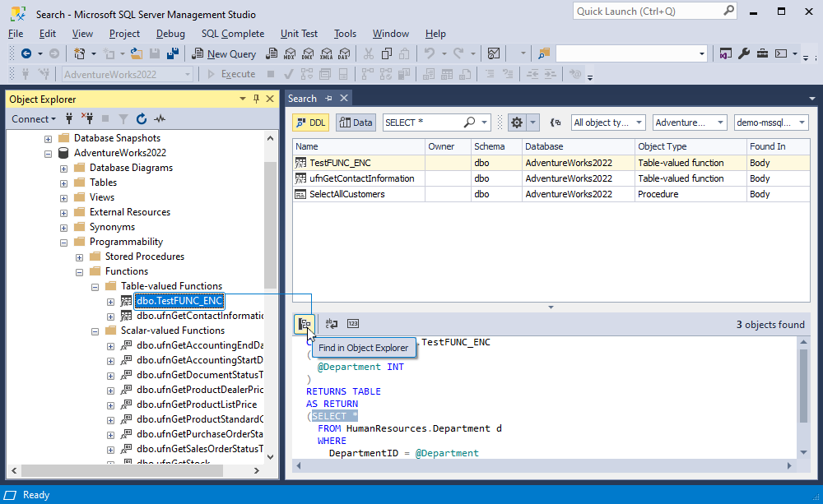Sort results by Schema column header
This screenshot has width=823, height=504.
(x=496, y=146)
